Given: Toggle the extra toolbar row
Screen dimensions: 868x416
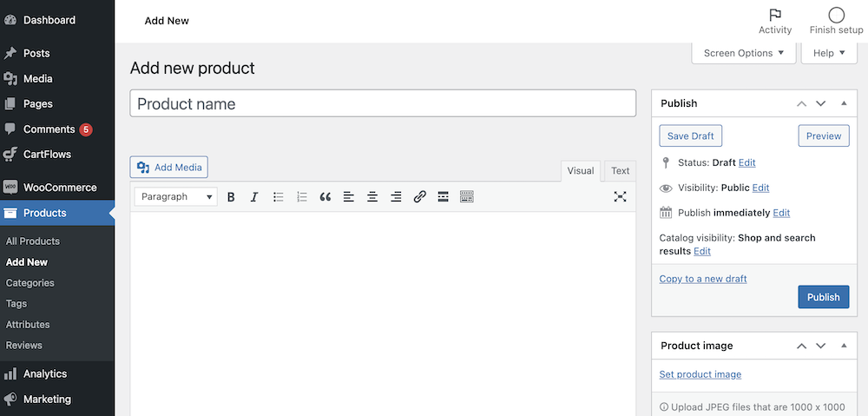Looking at the screenshot, I should [467, 197].
